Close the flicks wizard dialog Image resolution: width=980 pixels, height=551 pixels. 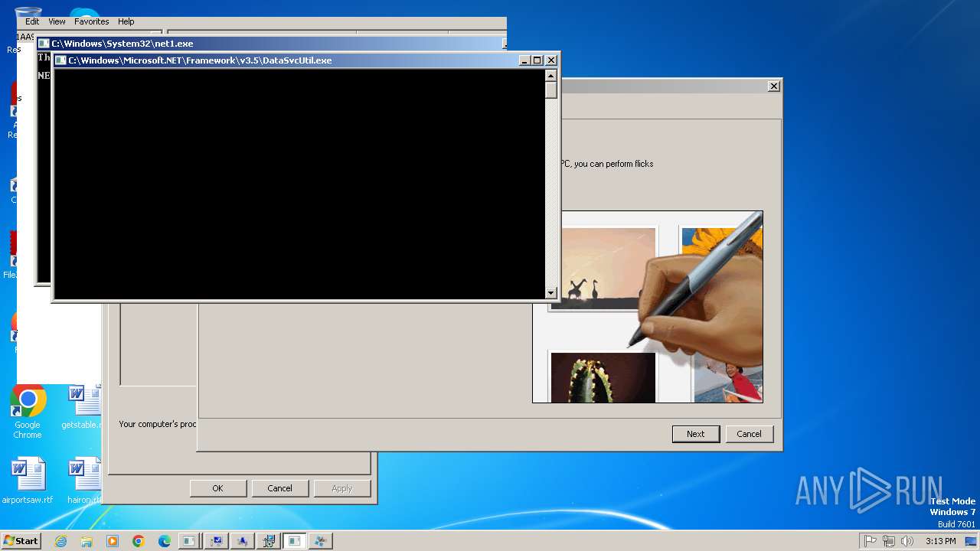tap(774, 86)
